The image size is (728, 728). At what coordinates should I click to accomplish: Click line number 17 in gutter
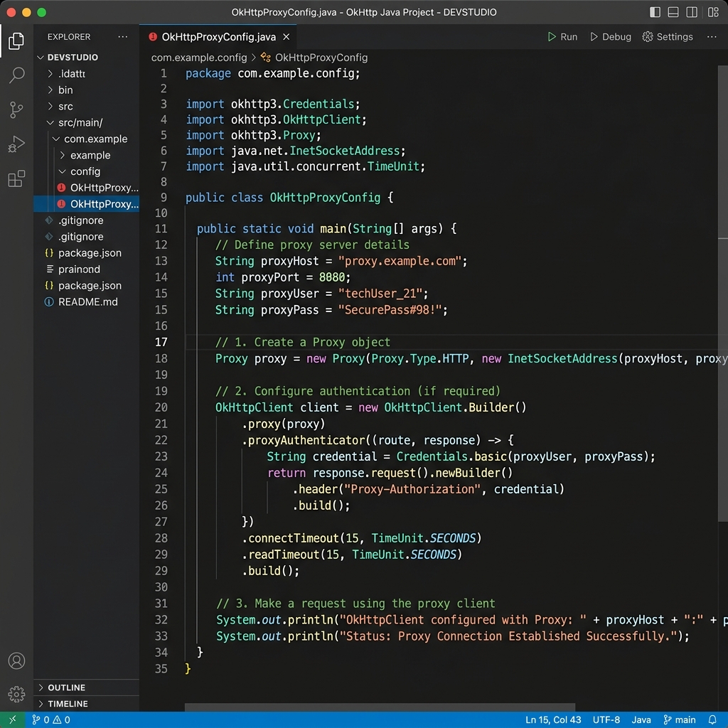click(161, 342)
